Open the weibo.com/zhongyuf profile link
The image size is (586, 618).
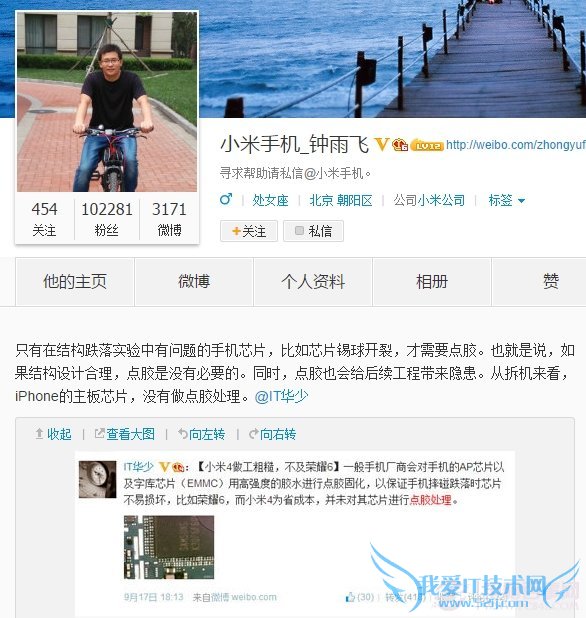coord(516,145)
